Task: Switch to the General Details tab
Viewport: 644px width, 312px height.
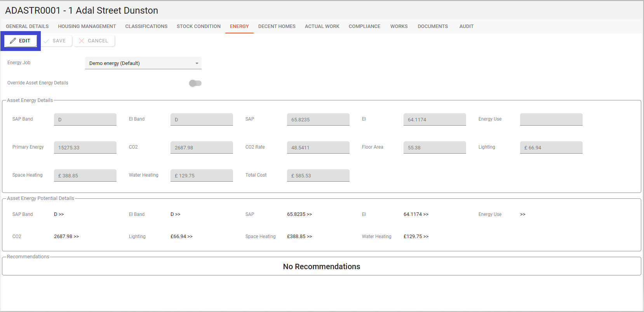Action: [x=27, y=26]
